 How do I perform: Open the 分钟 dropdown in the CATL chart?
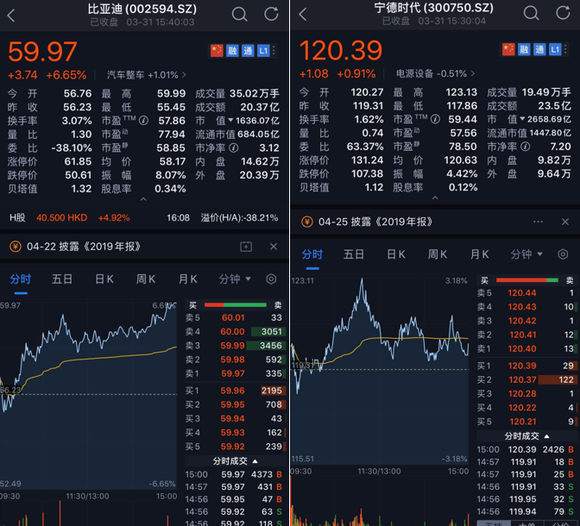[x=526, y=254]
